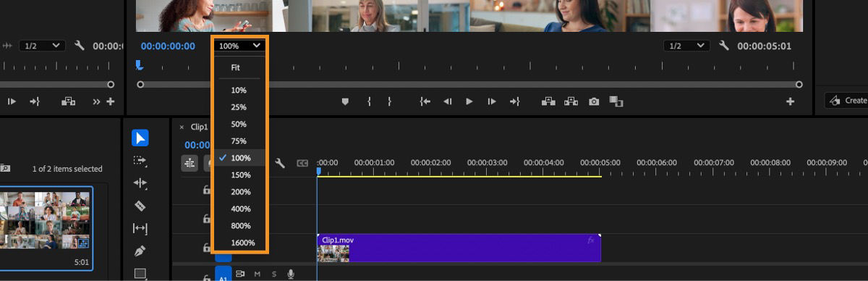Viewport: 868px width, 281px height.
Task: Mute track A1 with M button
Action: tap(258, 274)
